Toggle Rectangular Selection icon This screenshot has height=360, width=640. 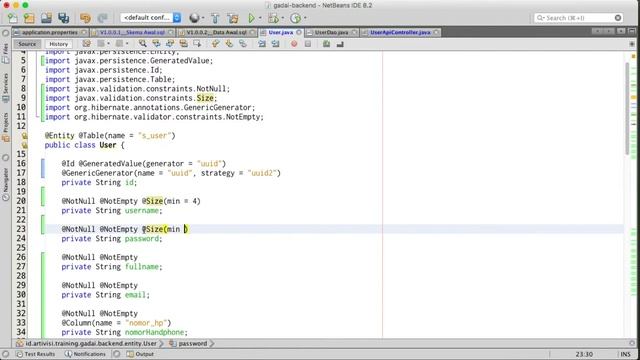(198, 44)
